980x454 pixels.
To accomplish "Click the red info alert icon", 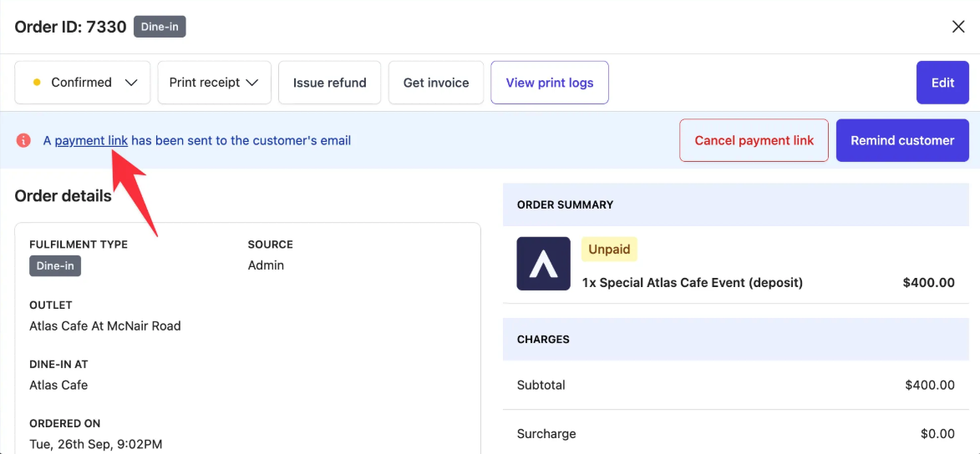I will (23, 140).
